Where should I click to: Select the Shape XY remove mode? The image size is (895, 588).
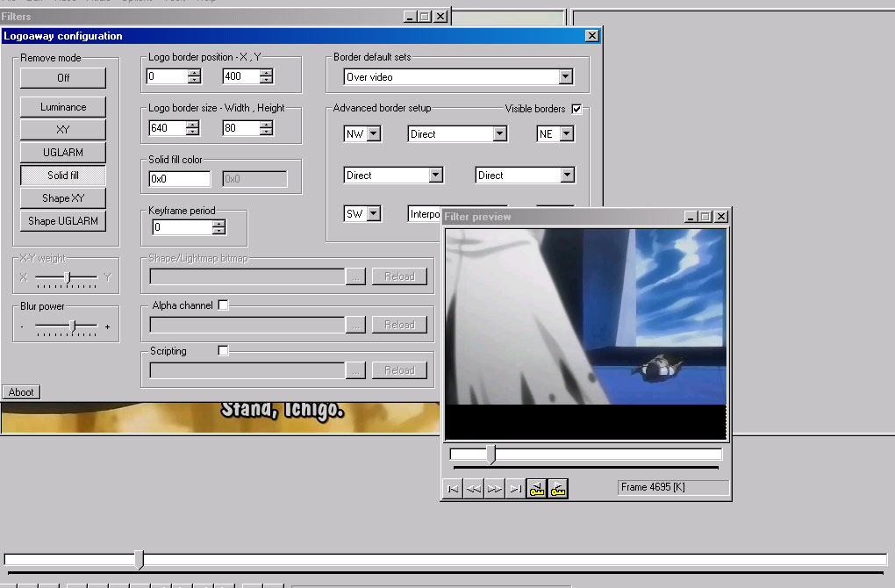click(63, 198)
